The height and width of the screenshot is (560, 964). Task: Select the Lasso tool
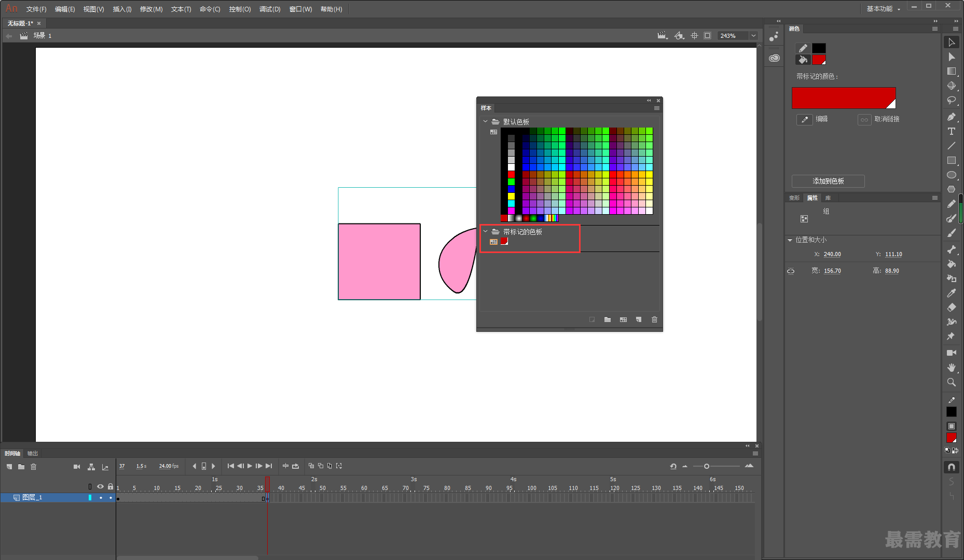coord(951,101)
